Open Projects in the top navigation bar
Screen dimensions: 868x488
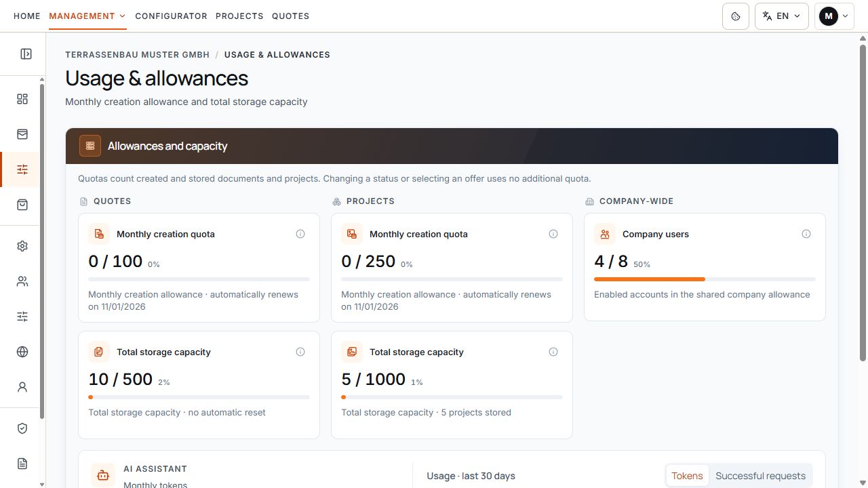[x=239, y=16]
